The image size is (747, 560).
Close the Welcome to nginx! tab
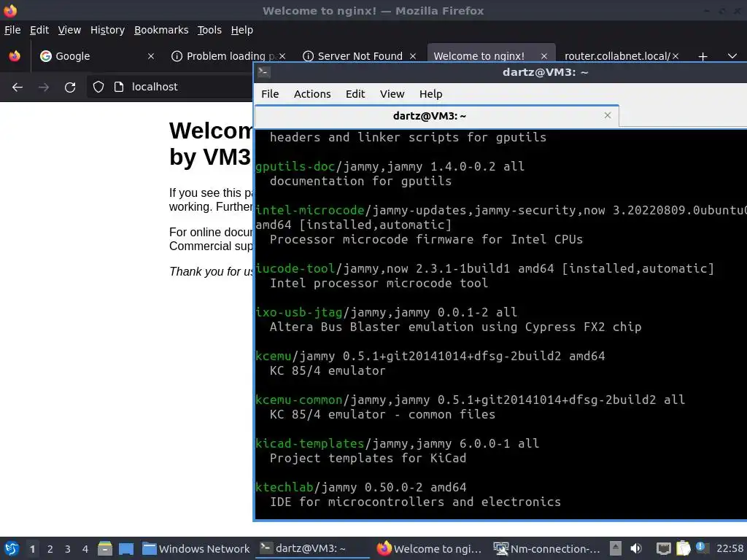tap(544, 56)
